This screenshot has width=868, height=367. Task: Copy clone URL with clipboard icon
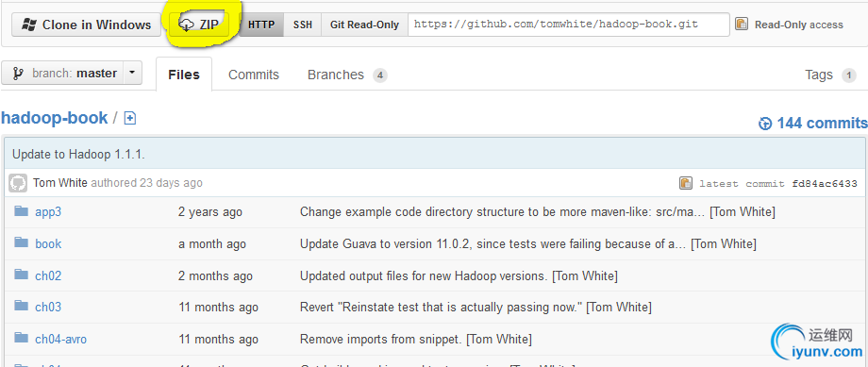tap(742, 24)
